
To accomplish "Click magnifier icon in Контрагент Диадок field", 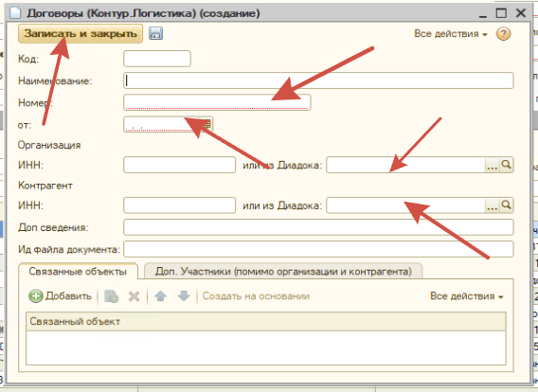I will 507,205.
